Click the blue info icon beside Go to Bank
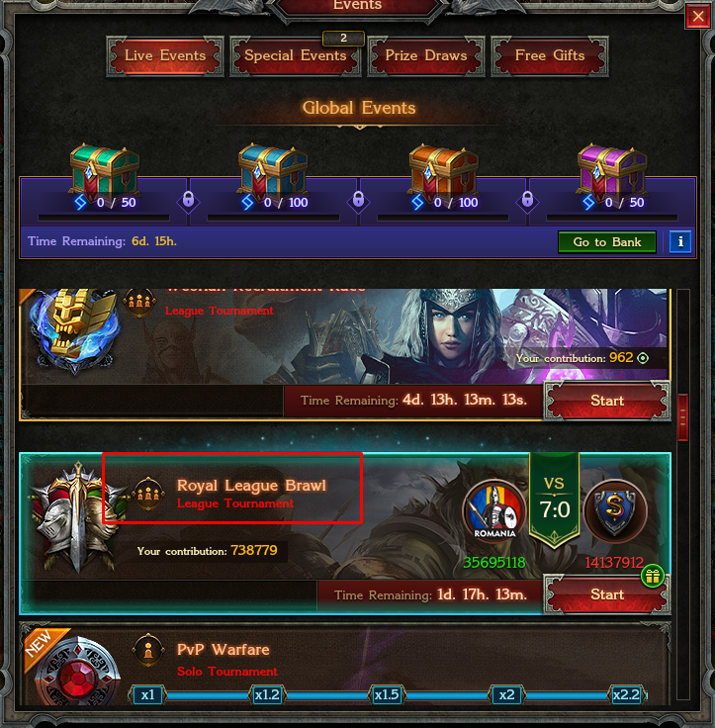715x728 pixels. pyautogui.click(x=680, y=242)
